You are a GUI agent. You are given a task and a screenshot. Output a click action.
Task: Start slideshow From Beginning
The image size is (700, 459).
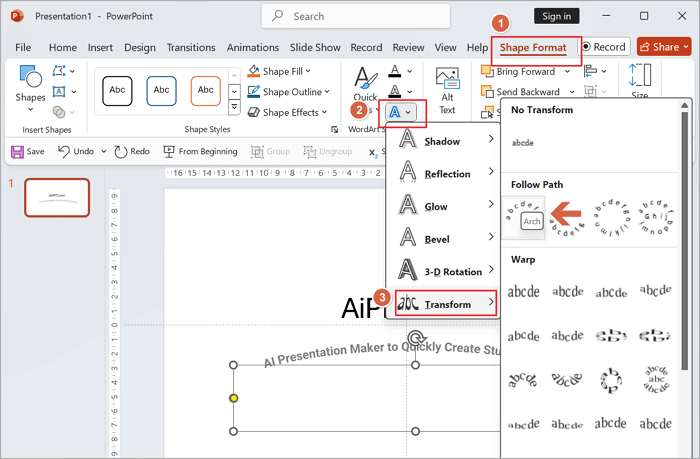click(168, 151)
